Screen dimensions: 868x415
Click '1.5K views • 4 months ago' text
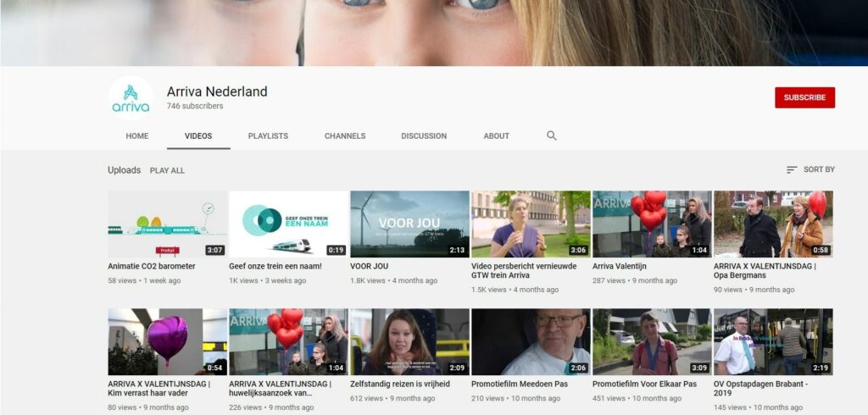[x=514, y=290]
